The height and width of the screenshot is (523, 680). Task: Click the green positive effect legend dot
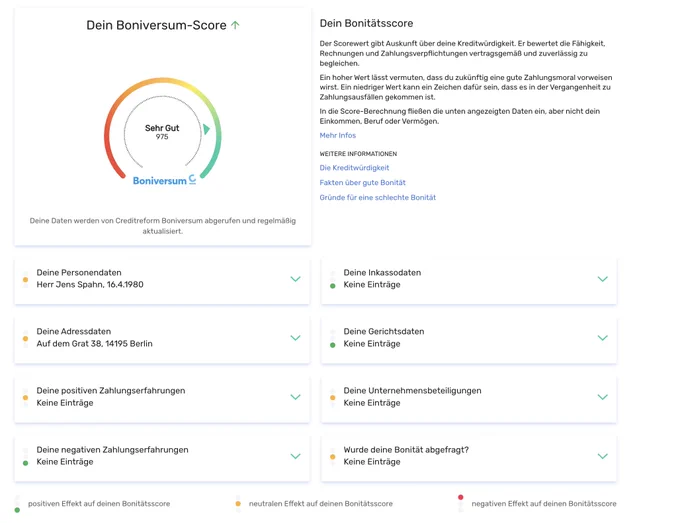[17, 510]
